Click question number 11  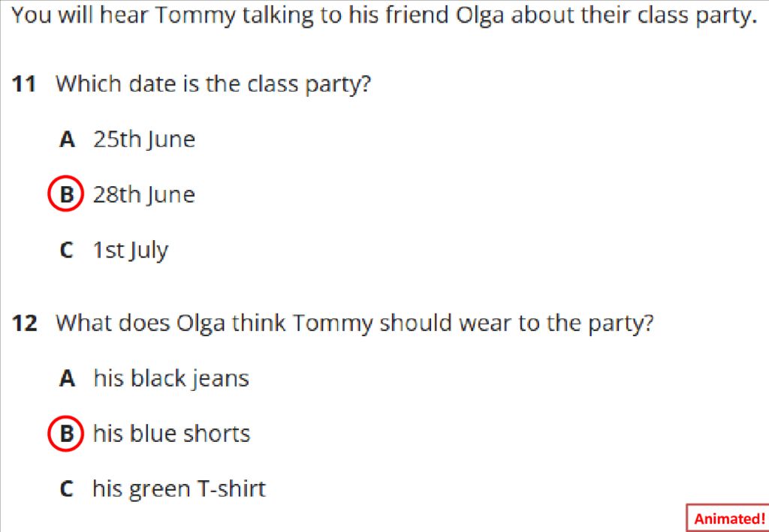tap(24, 84)
